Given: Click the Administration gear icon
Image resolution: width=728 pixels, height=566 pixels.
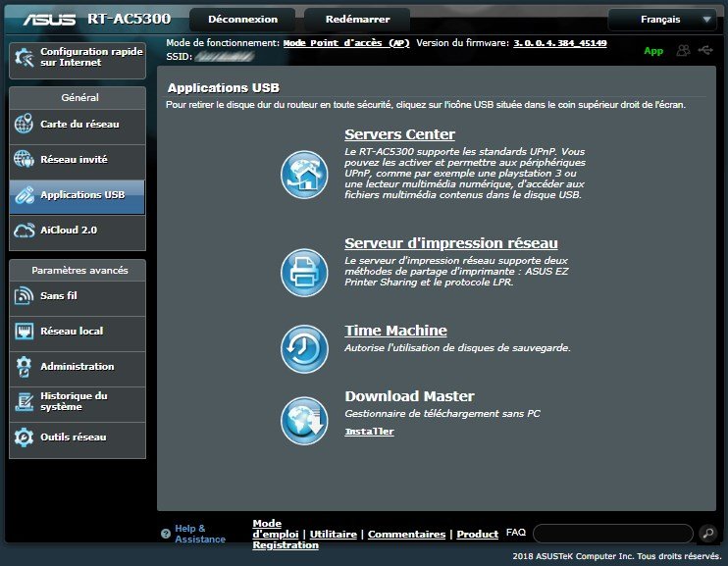Looking at the screenshot, I should [x=24, y=366].
